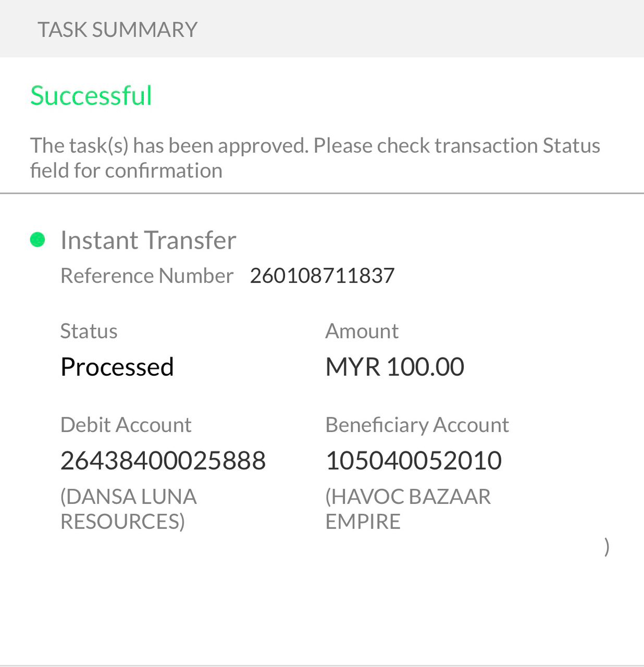Click the divider line below the confirmation message
This screenshot has width=644, height=667.
(x=322, y=193)
